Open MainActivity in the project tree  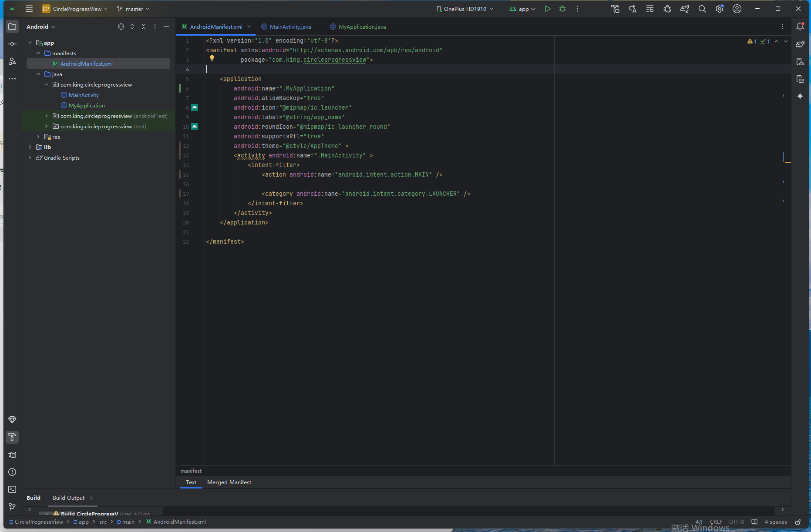[84, 95]
